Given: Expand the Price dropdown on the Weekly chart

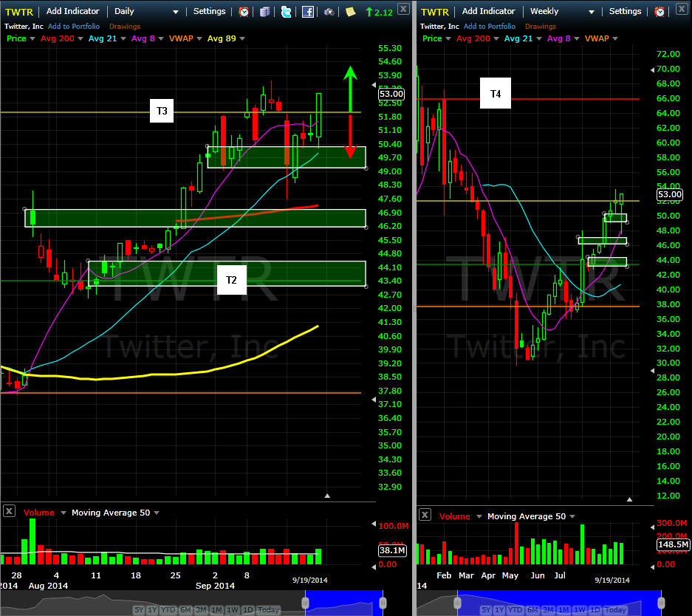Looking at the screenshot, I should point(448,39).
